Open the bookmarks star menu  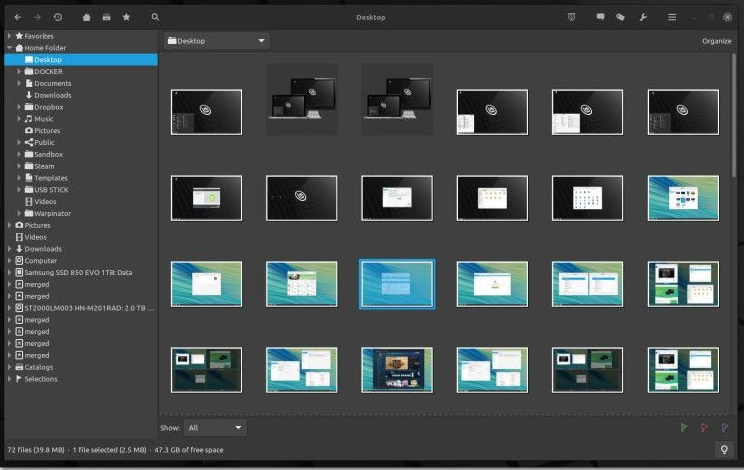tap(126, 17)
